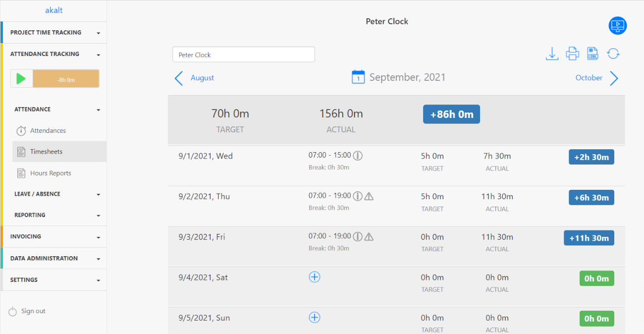
Task: Add an entry with the plus icon on 9/4/2021
Action: pos(315,277)
